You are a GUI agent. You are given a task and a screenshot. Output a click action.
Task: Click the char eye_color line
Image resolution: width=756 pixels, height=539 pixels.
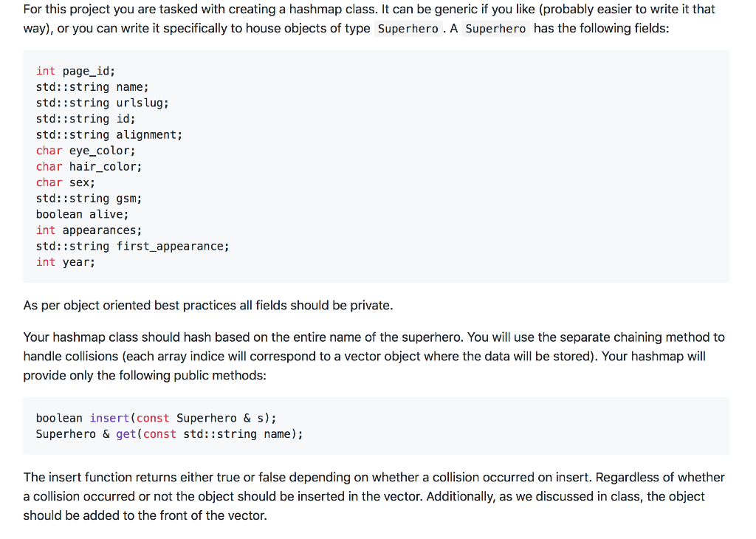click(86, 151)
